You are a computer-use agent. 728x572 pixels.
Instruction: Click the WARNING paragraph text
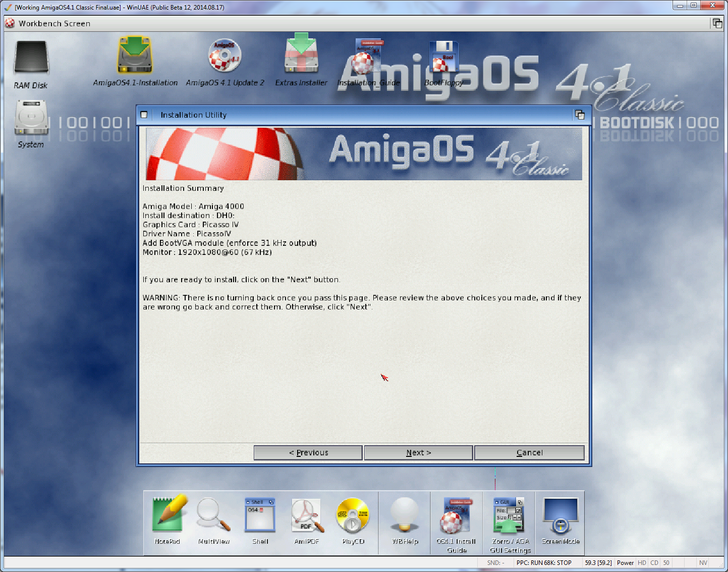tap(362, 302)
